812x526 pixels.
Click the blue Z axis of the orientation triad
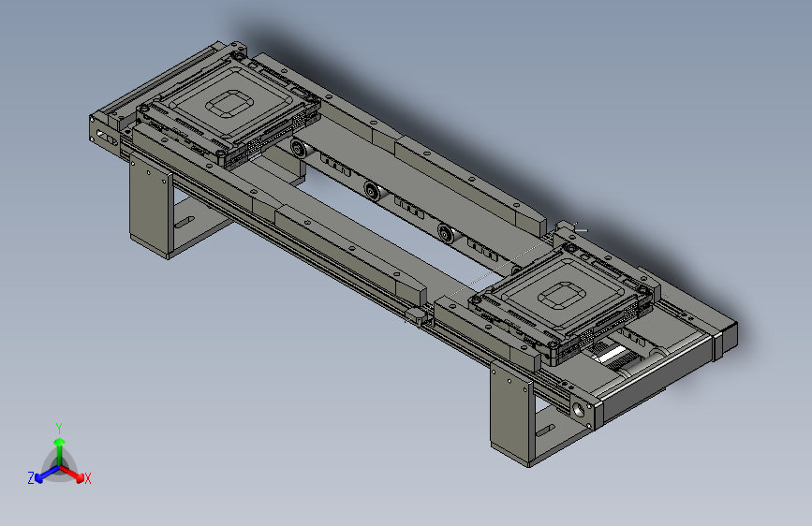coord(47,474)
